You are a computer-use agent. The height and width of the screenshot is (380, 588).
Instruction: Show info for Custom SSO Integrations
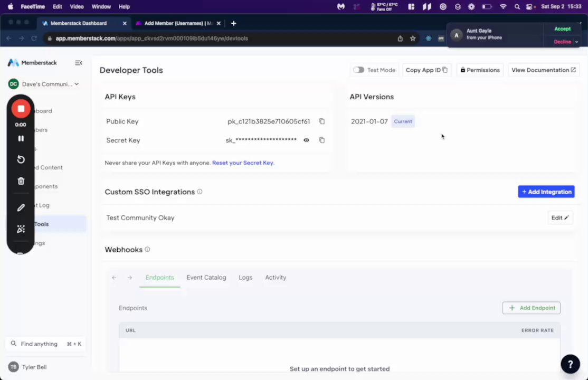(x=200, y=192)
